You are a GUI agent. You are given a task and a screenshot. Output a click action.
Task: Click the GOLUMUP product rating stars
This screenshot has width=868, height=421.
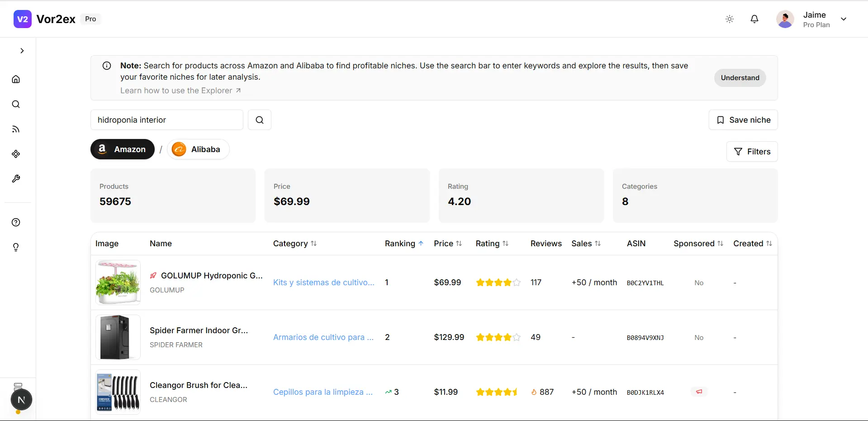point(498,282)
